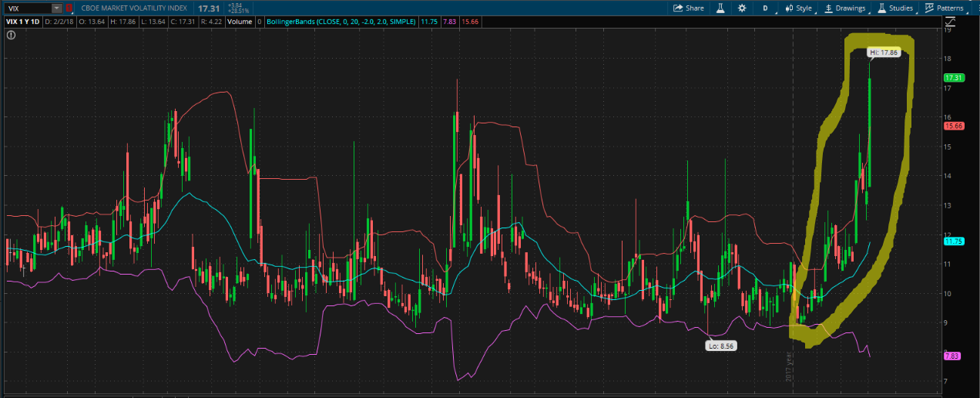Click the drawing tool icon in Drawings button

(x=829, y=8)
